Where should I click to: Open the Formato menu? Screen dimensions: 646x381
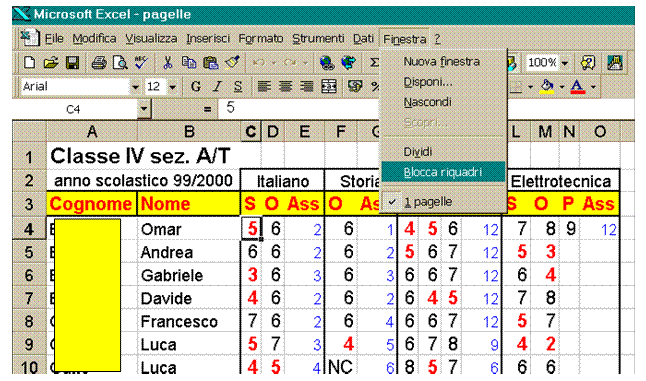pos(261,39)
